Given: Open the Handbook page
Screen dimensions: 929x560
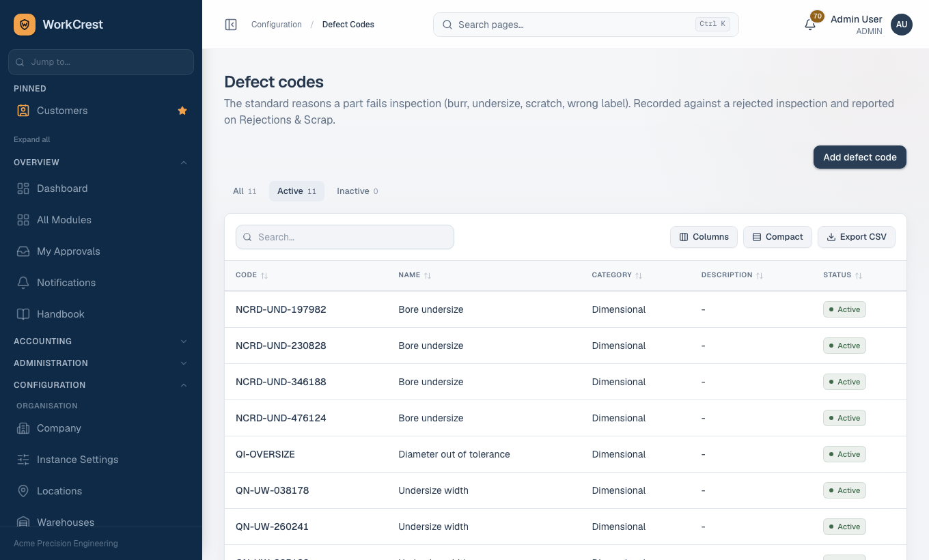Looking at the screenshot, I should click(x=101, y=314).
